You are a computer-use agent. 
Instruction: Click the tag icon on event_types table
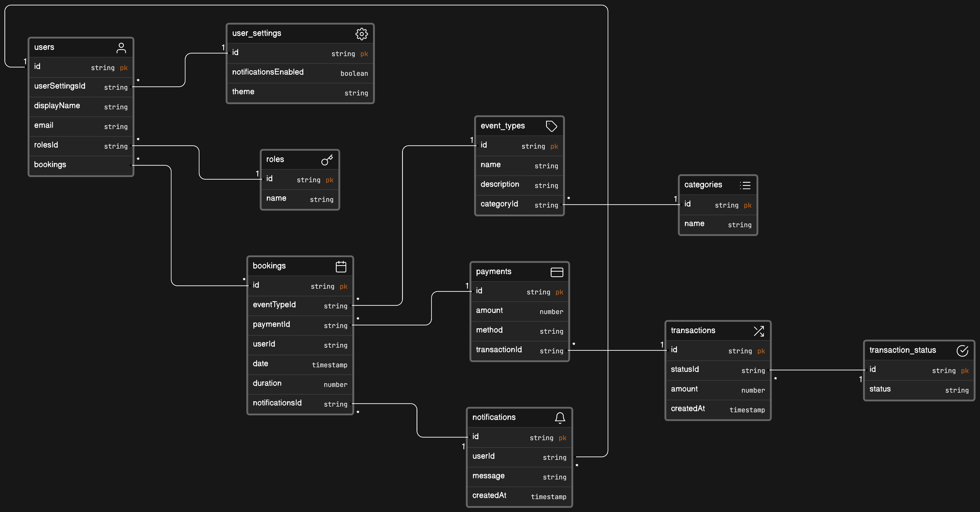pos(551,126)
